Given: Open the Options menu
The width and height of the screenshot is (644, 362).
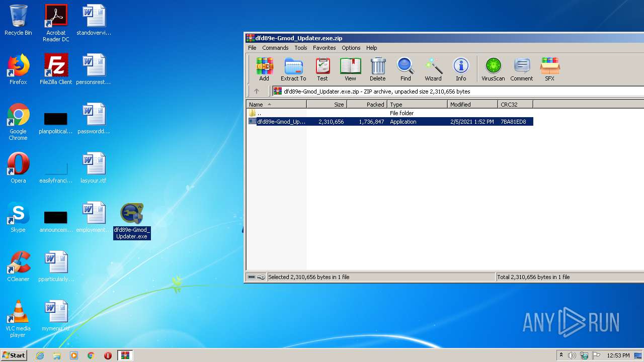Looking at the screenshot, I should point(351,48).
